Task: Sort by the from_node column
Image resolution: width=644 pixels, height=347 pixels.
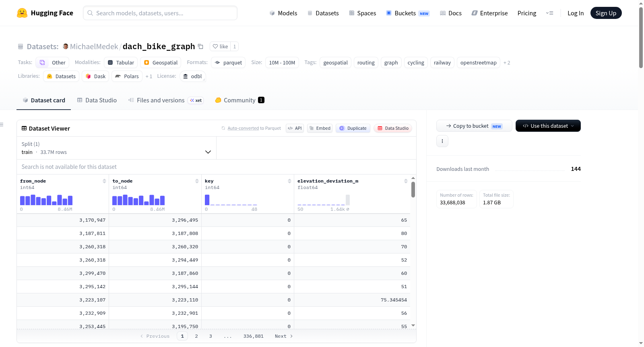Action: pos(104,181)
